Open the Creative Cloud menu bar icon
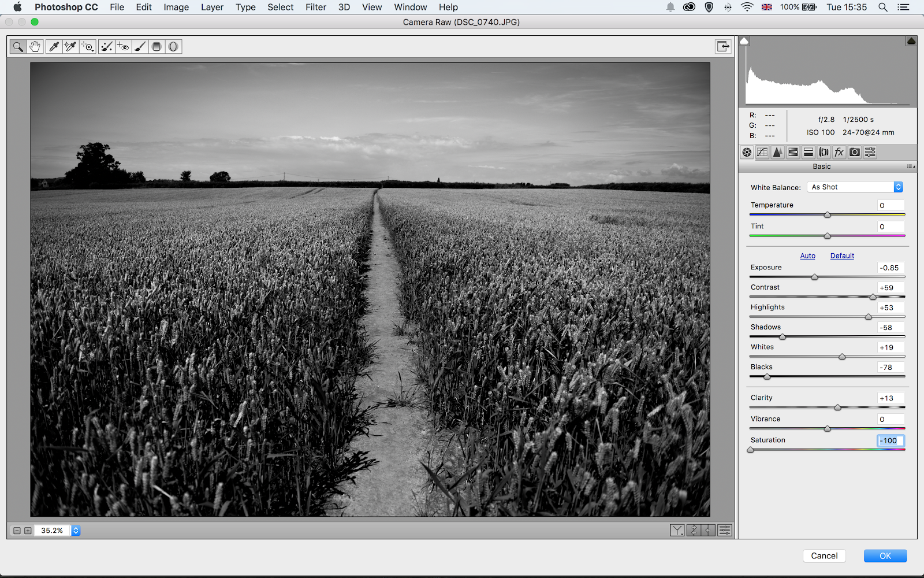 pyautogui.click(x=689, y=7)
